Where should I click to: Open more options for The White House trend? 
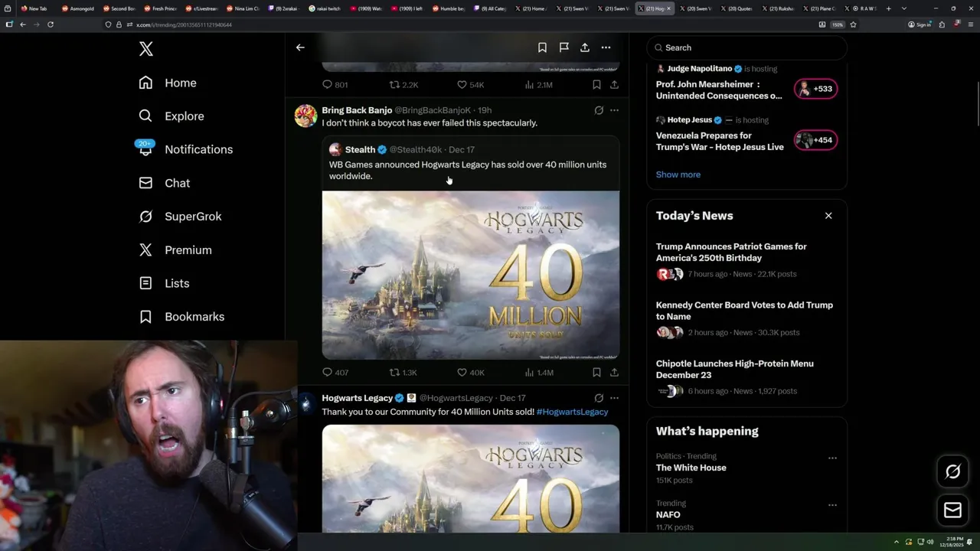[832, 458]
